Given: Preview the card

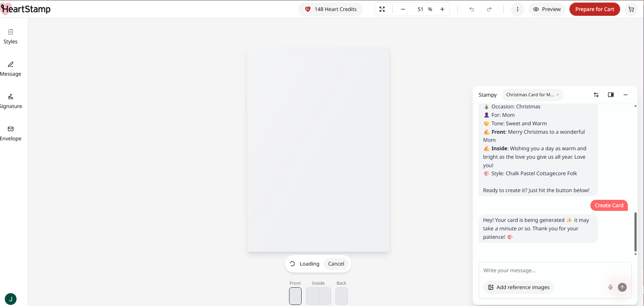Looking at the screenshot, I should click(547, 9).
